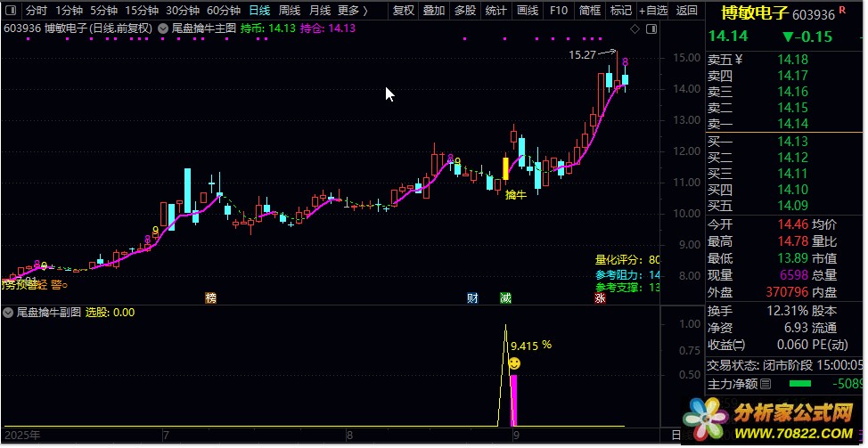Screen dimensions: 868x448
Task: Click the 卖二 price 14.15
Action: (x=793, y=107)
